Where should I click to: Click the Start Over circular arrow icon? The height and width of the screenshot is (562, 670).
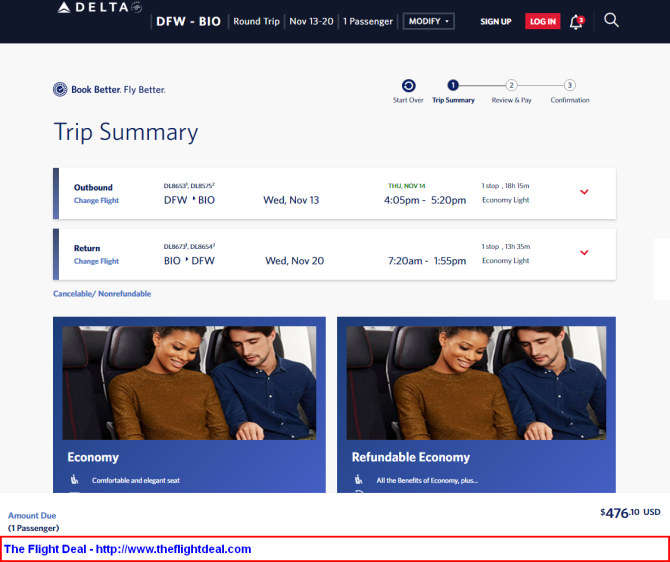(408, 86)
